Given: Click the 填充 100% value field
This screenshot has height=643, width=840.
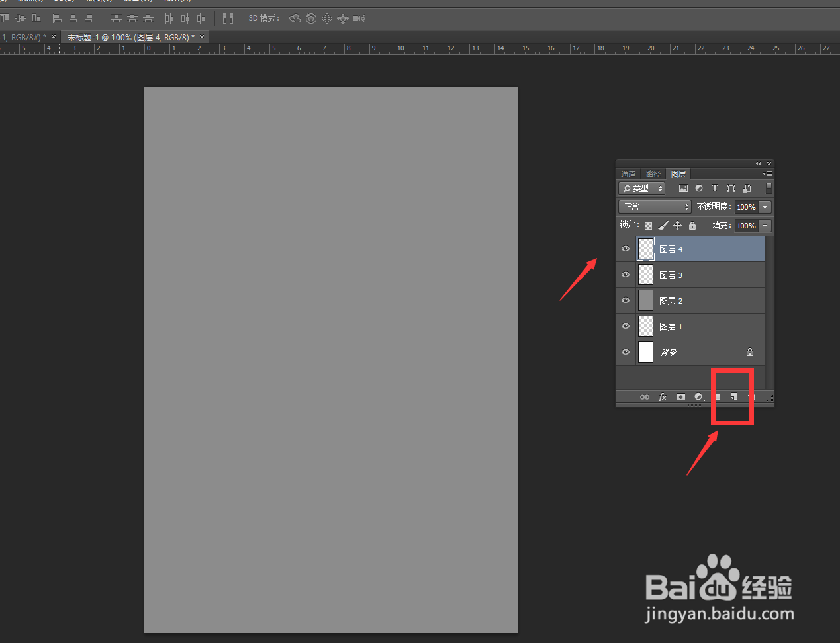Looking at the screenshot, I should point(746,226).
